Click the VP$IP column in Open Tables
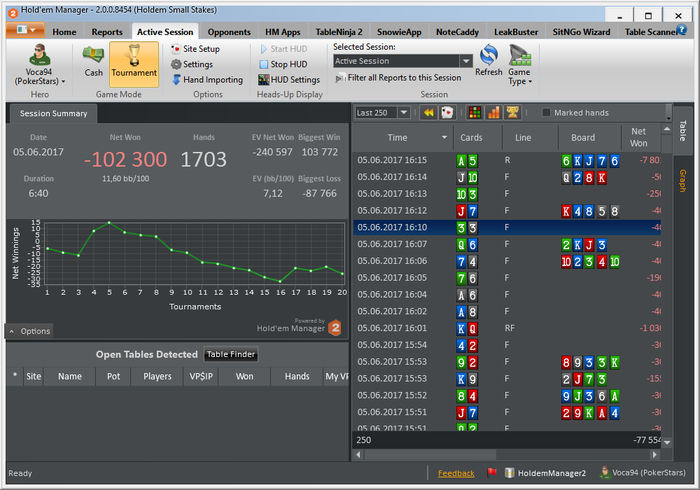This screenshot has height=490, width=700. tap(201, 376)
